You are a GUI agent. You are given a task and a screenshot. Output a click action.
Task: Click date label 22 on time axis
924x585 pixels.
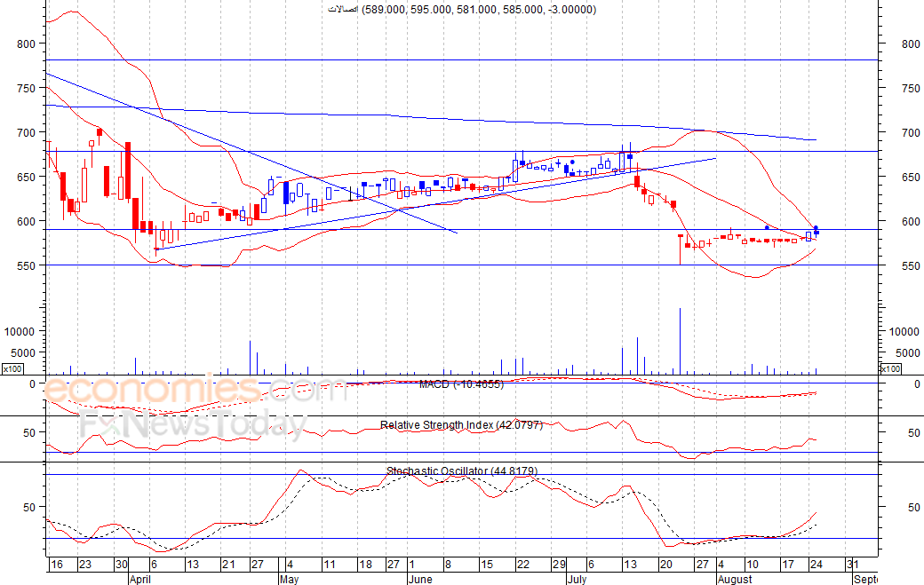522,565
